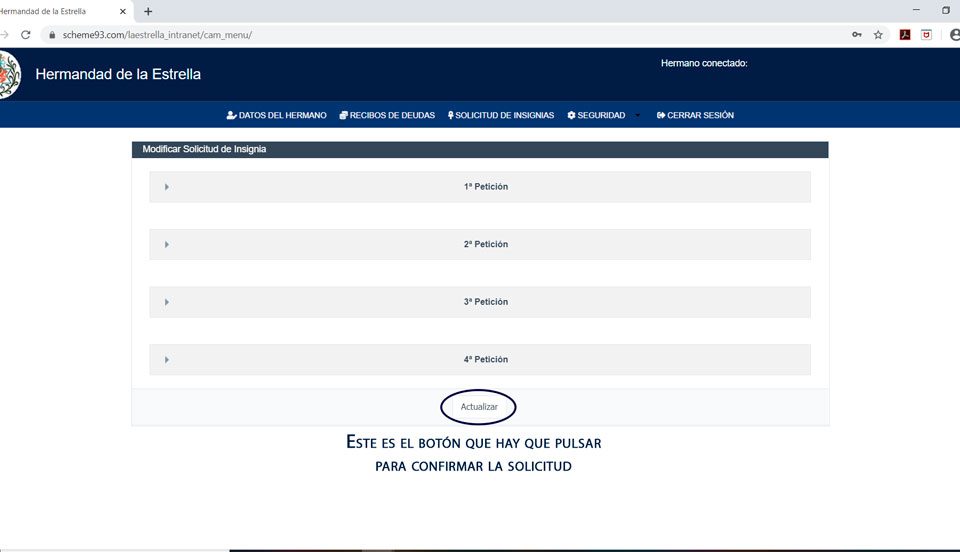The width and height of the screenshot is (960, 552).
Task: Click the Modificar Solicitud de Insignia heading
Action: 204,149
